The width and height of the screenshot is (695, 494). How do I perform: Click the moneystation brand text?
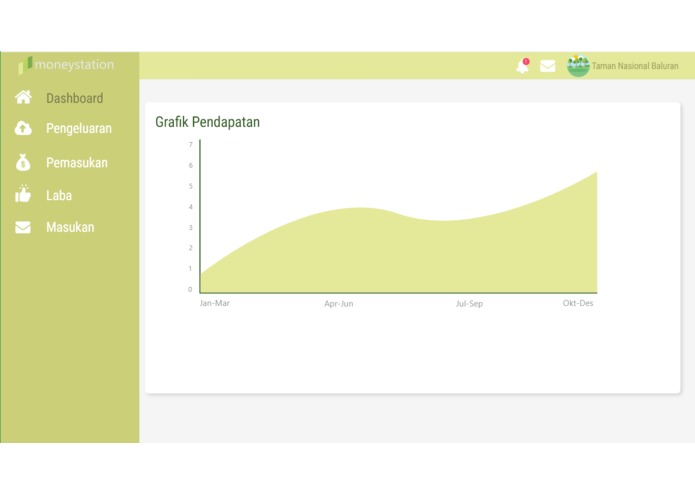74,65
